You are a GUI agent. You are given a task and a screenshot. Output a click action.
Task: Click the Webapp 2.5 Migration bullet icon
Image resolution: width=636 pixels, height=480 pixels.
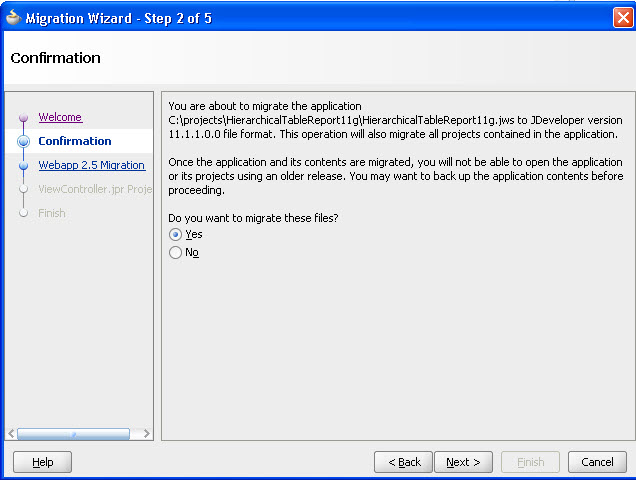pos(24,165)
